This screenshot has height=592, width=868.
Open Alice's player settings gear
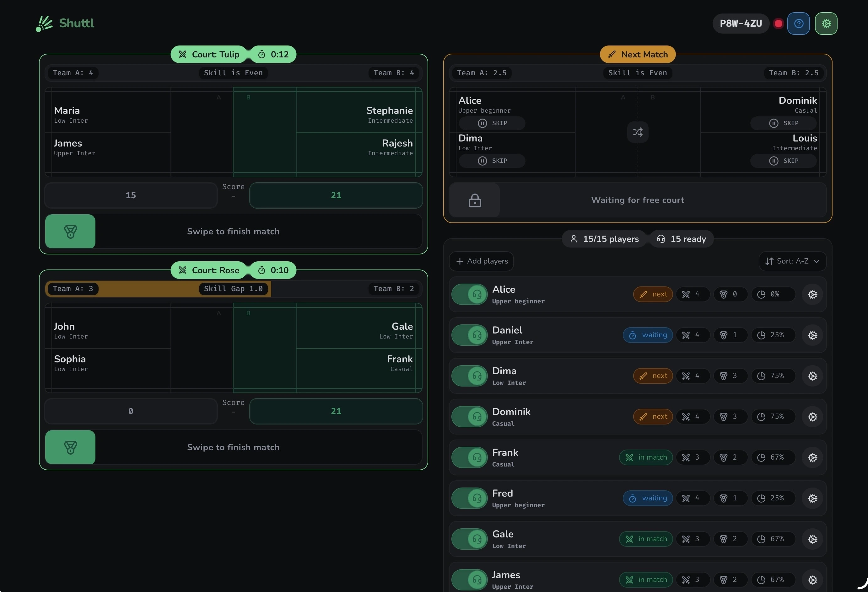point(812,295)
